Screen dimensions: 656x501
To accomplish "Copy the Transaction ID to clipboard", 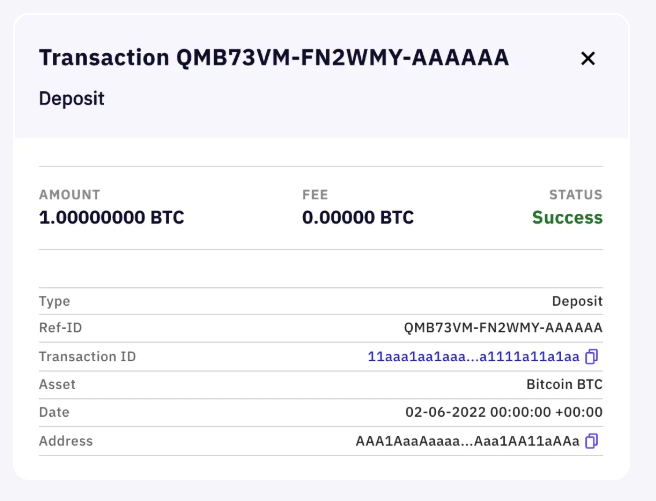I will 592,357.
